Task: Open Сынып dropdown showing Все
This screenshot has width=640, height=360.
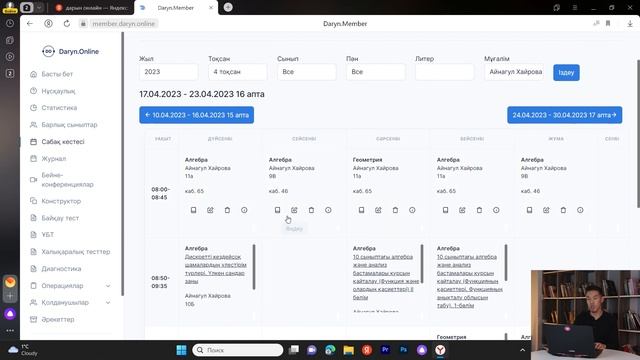Action: pyautogui.click(x=307, y=72)
